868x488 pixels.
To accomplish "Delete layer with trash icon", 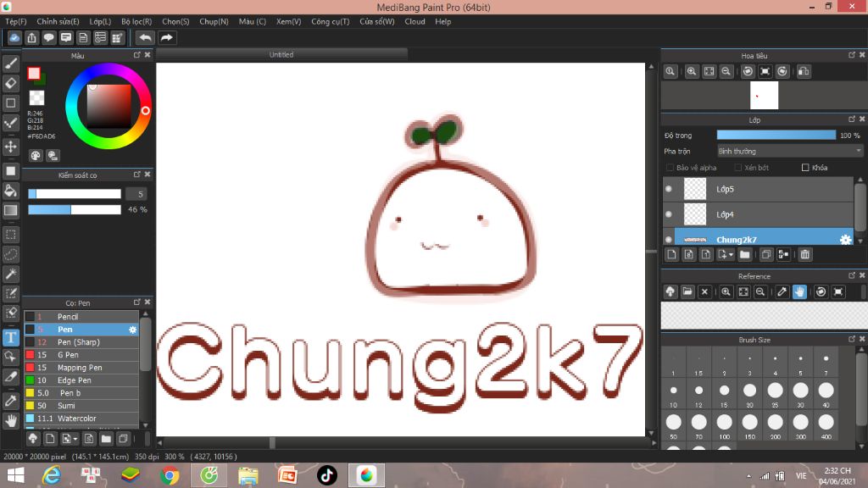I will (805, 254).
